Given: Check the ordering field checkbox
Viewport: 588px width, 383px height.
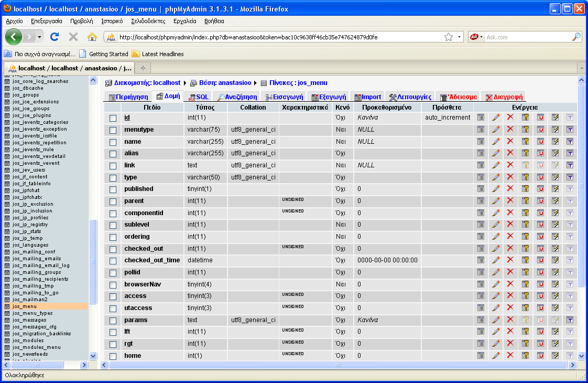Looking at the screenshot, I should point(113,237).
